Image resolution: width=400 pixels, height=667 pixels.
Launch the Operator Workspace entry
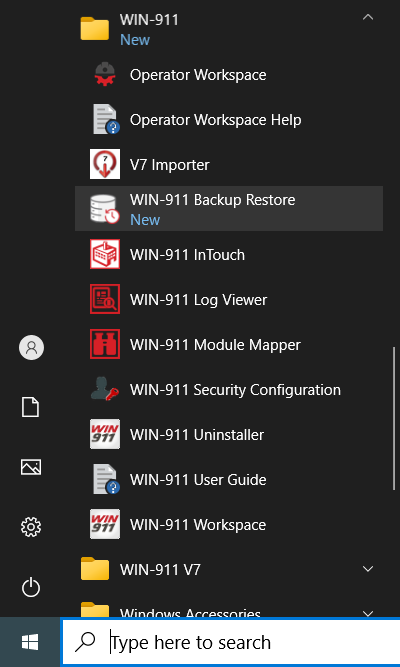pyautogui.click(x=229, y=74)
